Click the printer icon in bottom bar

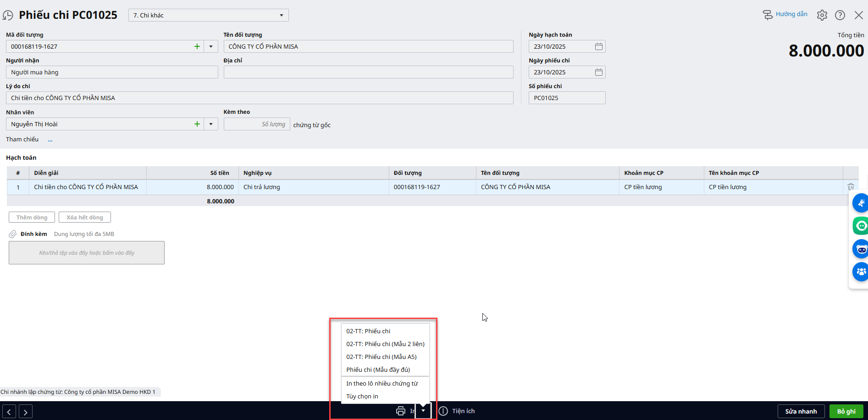click(401, 411)
